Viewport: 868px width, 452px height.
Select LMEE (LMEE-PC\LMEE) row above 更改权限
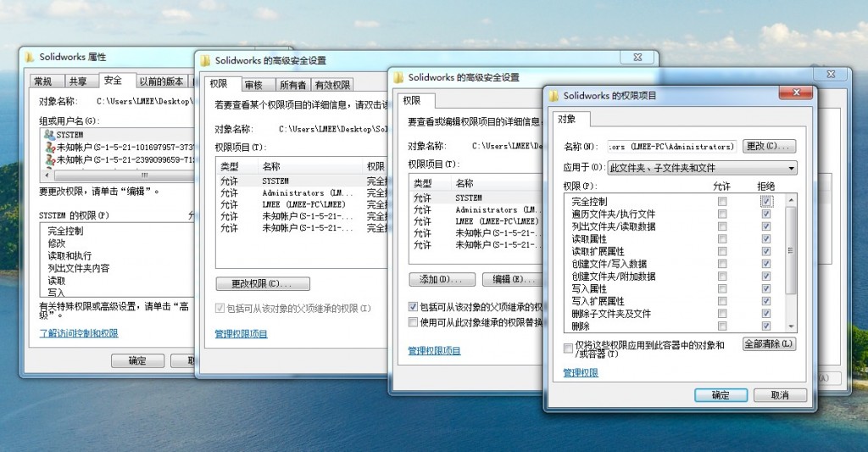(x=302, y=204)
